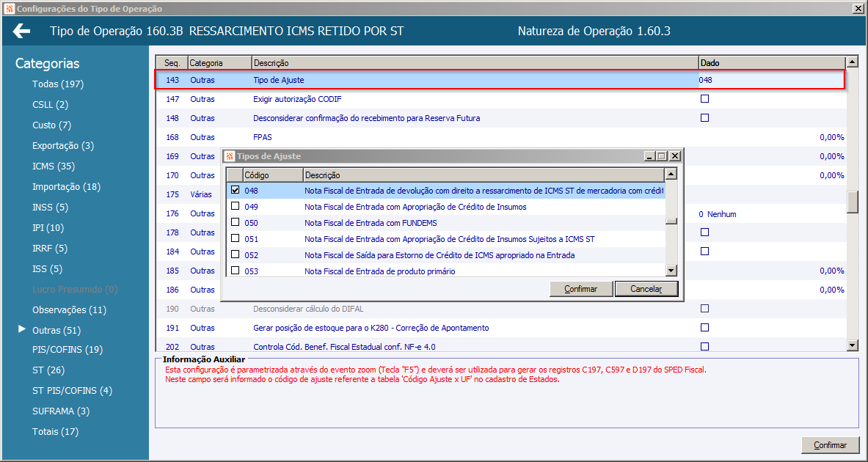Select the PIS/COFINS (19) category
Viewport: 868px width, 462px height.
pos(68,349)
